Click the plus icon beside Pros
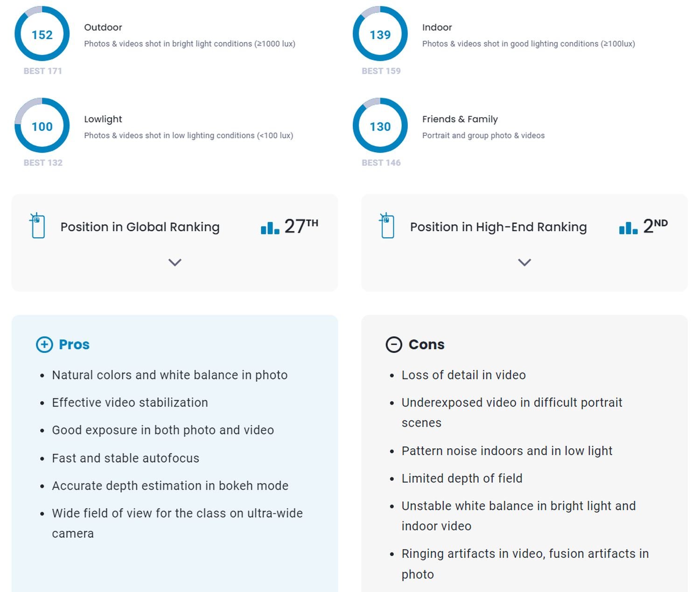Viewport: 700px width, 592px height. (44, 345)
